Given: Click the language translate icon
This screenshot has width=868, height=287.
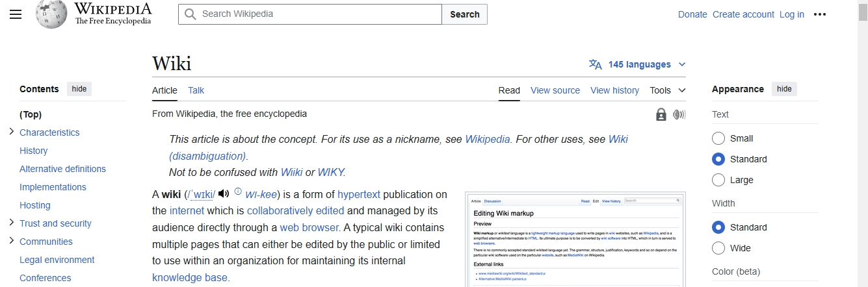Looking at the screenshot, I should pyautogui.click(x=595, y=64).
